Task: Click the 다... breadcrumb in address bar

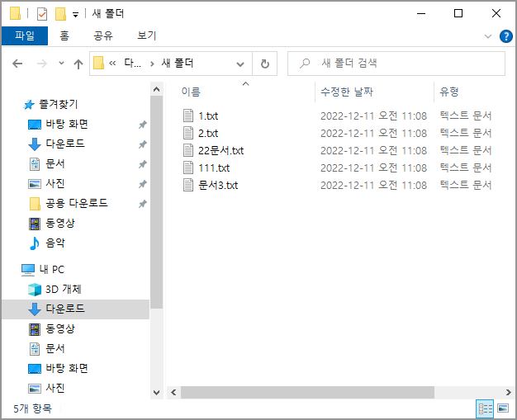Action: 132,63
